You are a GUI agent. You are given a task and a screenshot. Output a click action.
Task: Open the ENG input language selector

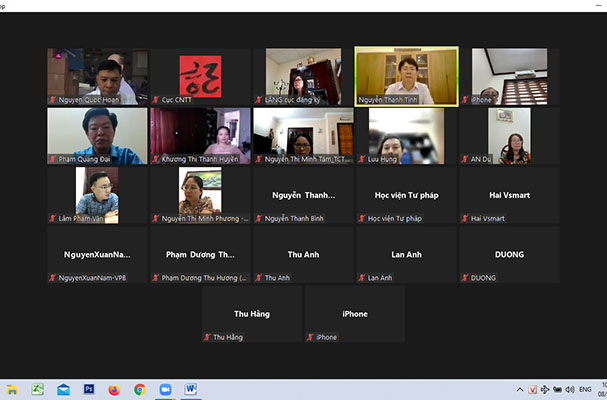pyautogui.click(x=585, y=389)
